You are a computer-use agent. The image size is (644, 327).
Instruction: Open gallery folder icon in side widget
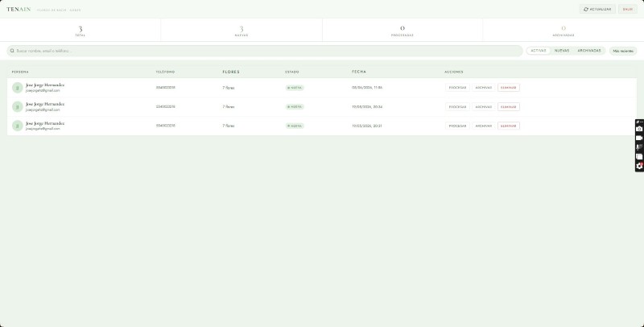[x=639, y=156]
